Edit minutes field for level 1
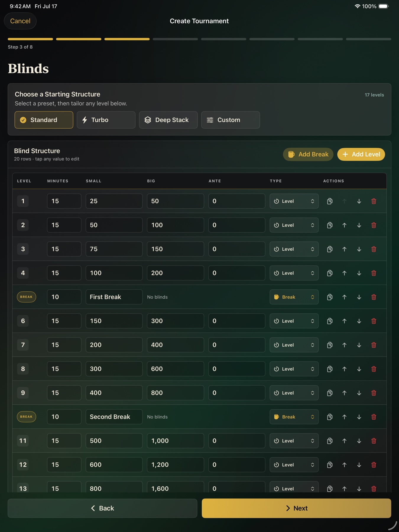This screenshot has height=532, width=399. click(x=64, y=201)
